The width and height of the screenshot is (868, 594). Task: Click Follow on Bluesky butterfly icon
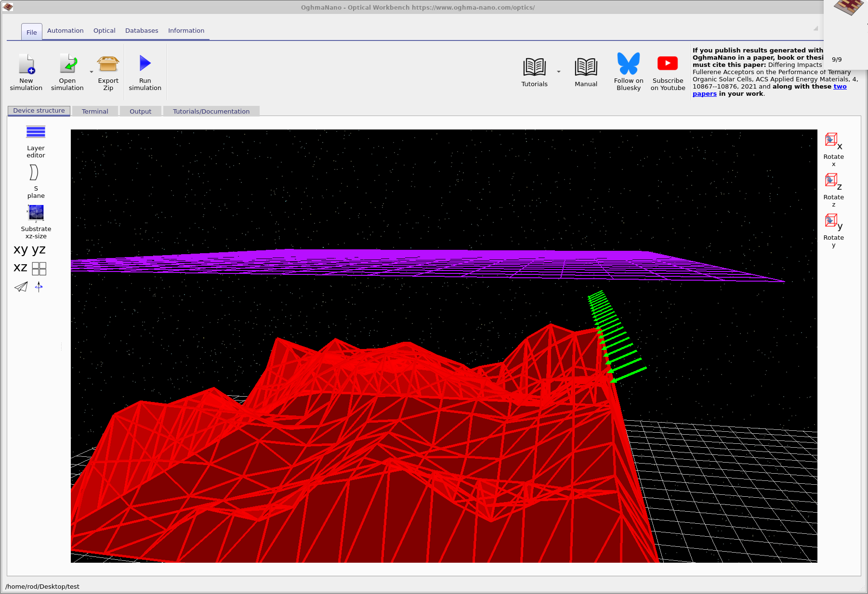coord(628,64)
